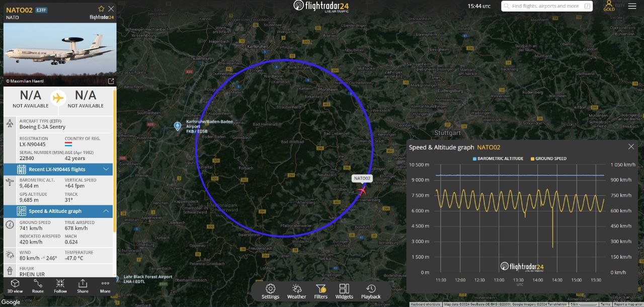Open the Gold account menu

(x=609, y=7)
